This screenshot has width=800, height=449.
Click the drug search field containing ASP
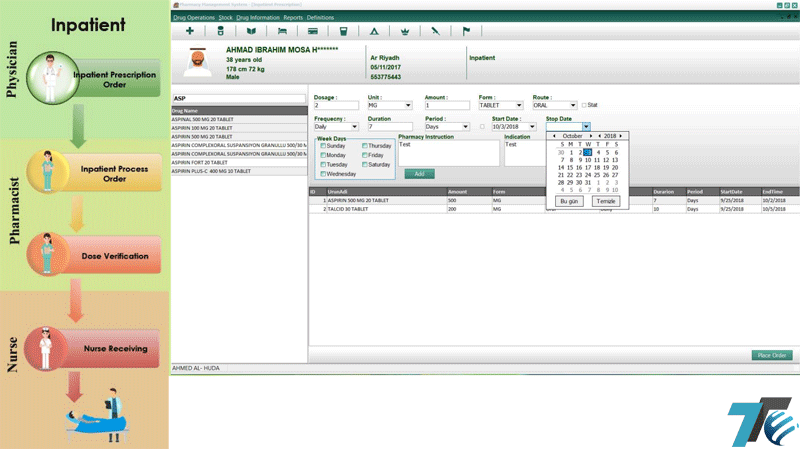(x=237, y=98)
